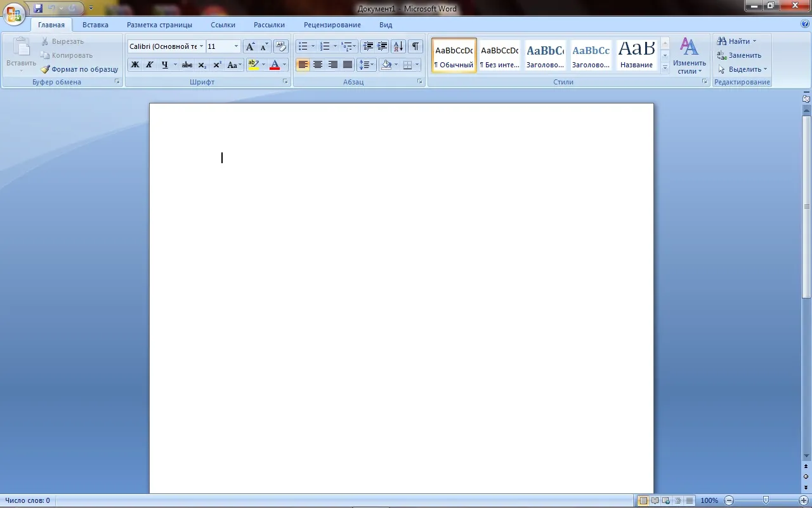Align text left
This screenshot has width=812, height=508.
(x=303, y=65)
